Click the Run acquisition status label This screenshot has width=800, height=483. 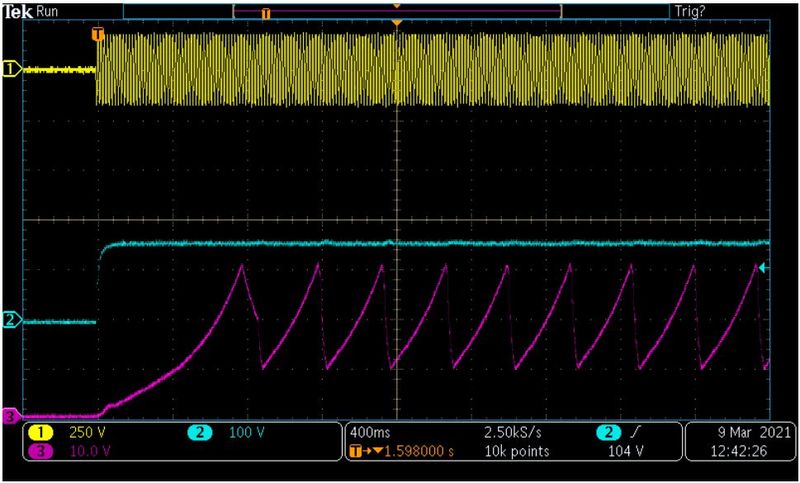click(x=47, y=11)
